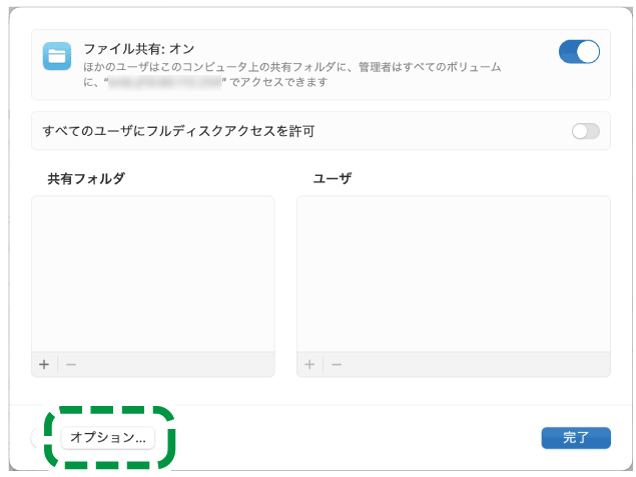Image resolution: width=636 pixels, height=477 pixels.
Task: Remove a user with minus button
Action: coord(336,364)
